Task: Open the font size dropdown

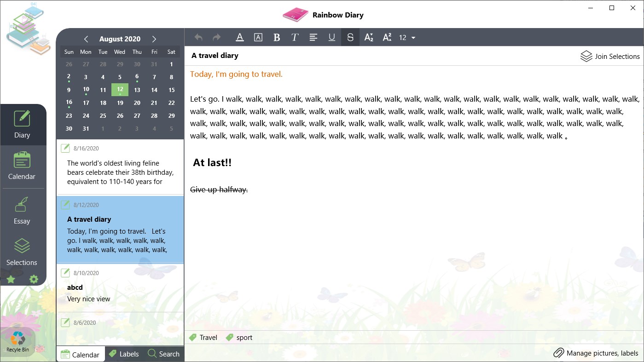Action: coord(406,37)
